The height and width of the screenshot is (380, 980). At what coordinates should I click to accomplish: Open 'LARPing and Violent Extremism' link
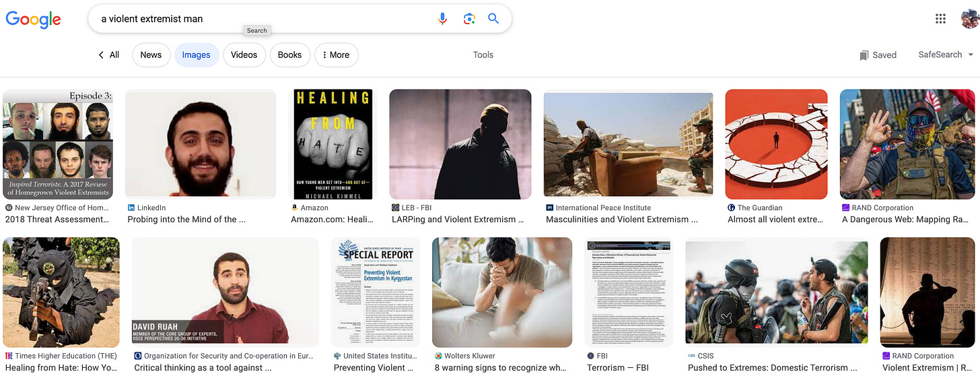458,219
